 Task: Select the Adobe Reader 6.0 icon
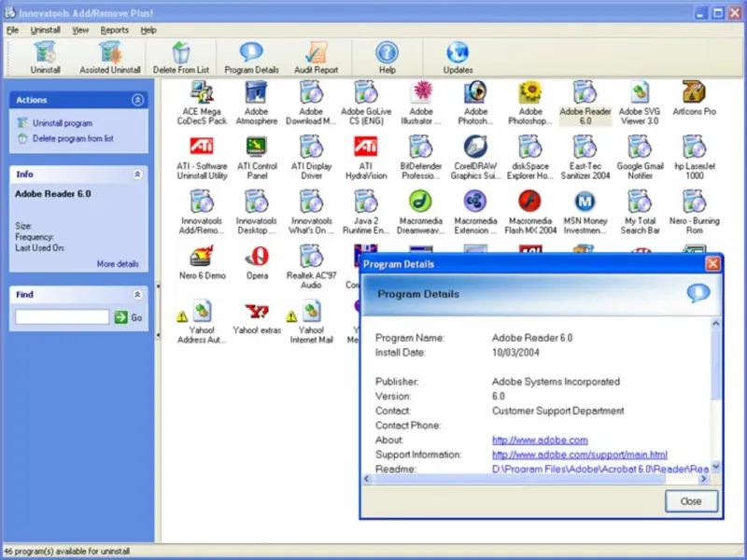point(585,103)
